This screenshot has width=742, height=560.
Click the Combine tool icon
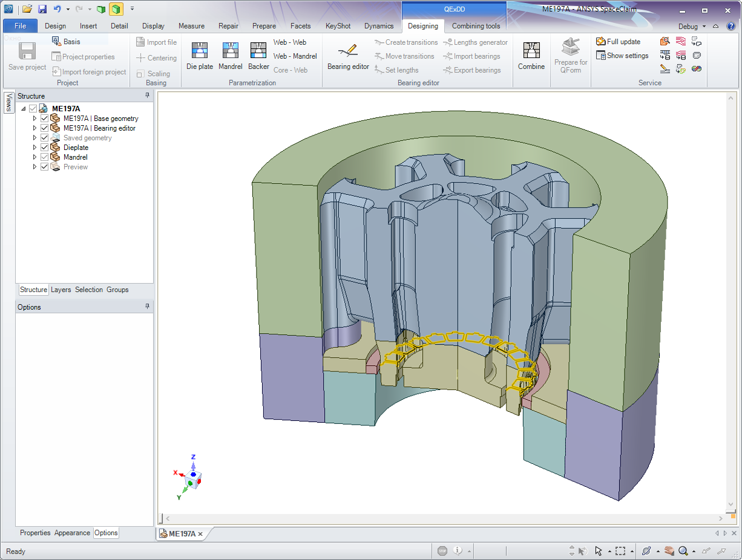pos(531,51)
